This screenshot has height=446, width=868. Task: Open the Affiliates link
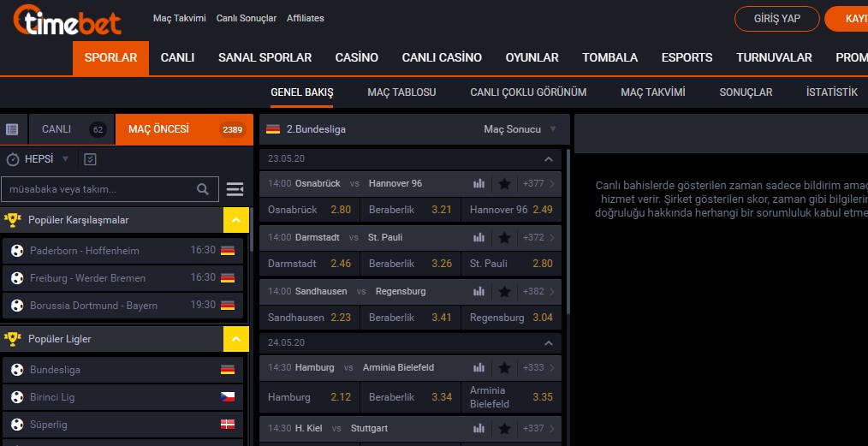click(306, 18)
